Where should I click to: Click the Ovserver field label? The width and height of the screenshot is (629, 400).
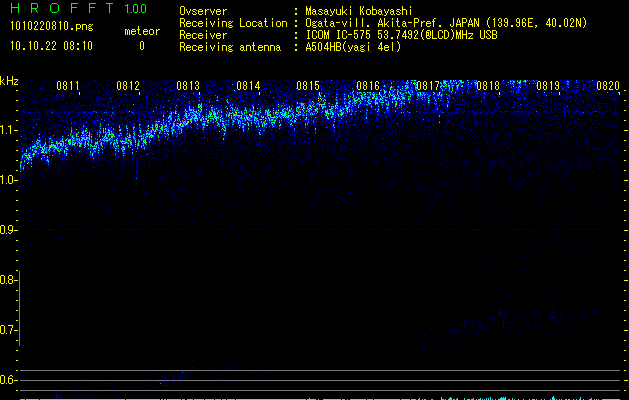[x=203, y=11]
